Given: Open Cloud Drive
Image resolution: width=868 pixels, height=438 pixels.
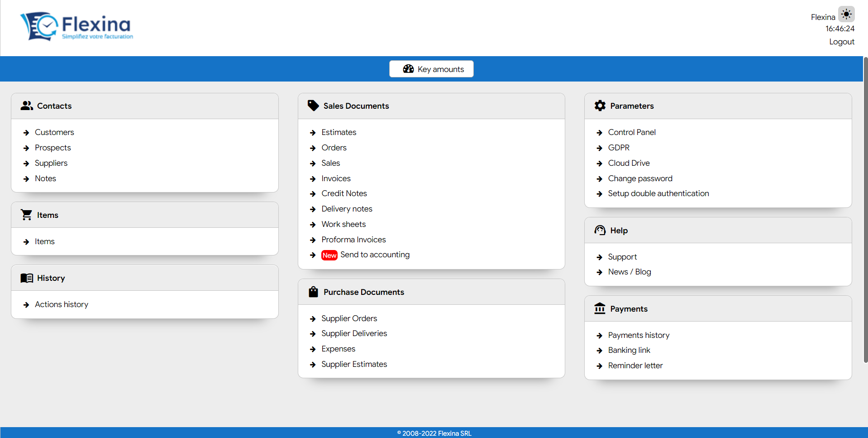Looking at the screenshot, I should (x=629, y=163).
